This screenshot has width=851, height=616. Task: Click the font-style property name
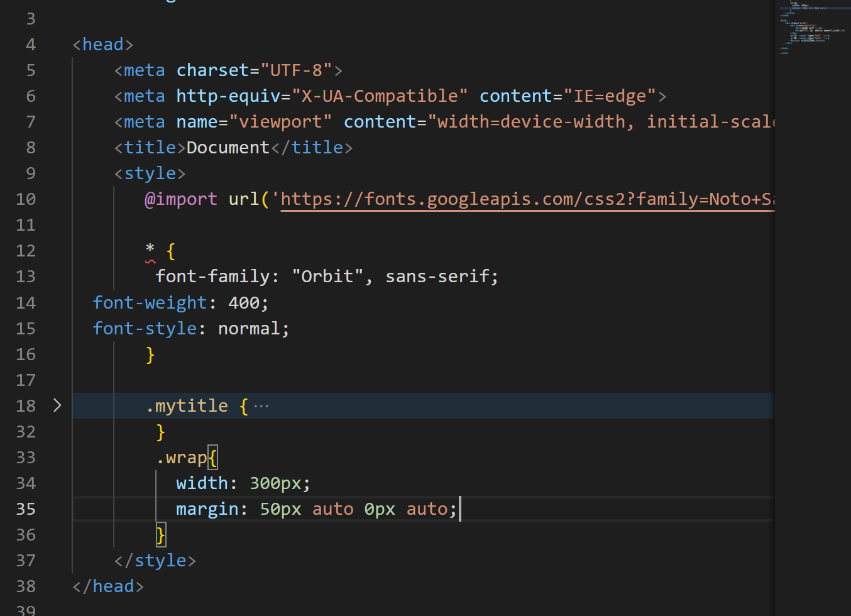pos(145,329)
